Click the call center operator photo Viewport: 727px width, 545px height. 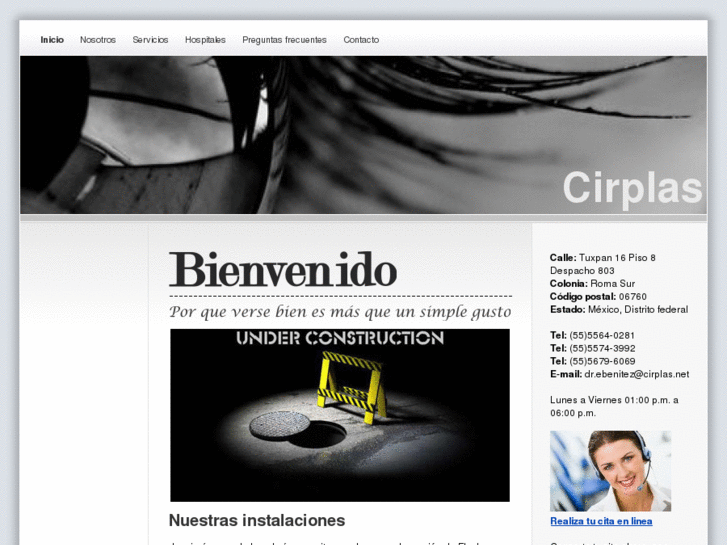[610, 471]
